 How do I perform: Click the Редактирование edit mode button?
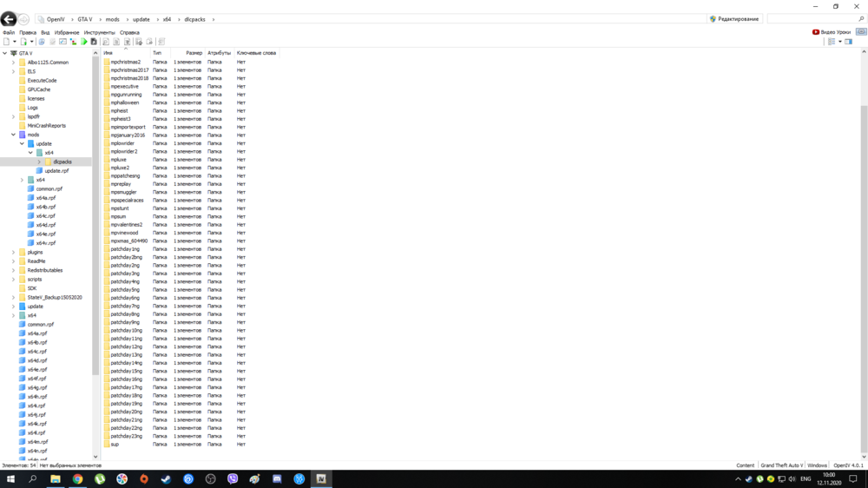point(734,19)
